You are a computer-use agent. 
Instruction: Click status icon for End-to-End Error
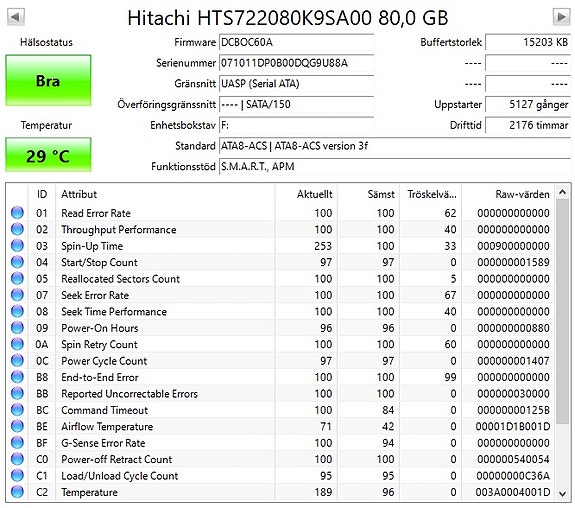click(x=17, y=377)
